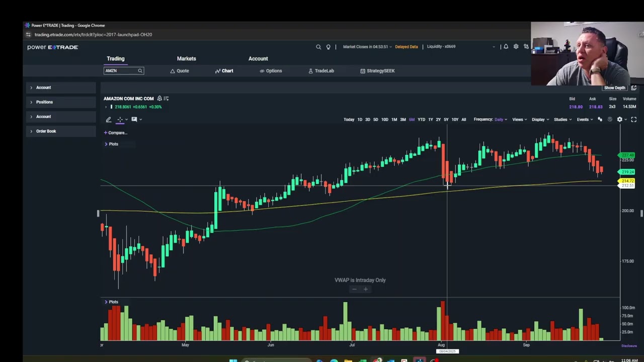
Task: Click the chart trading toggle icon beside Events
Action: 600,120
